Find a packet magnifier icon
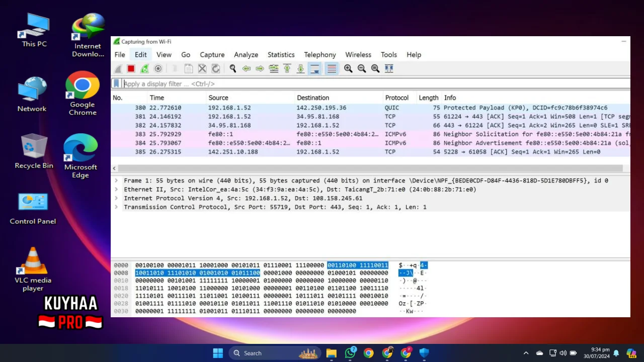Screen dimensions: 644x362 pyautogui.click(x=233, y=69)
